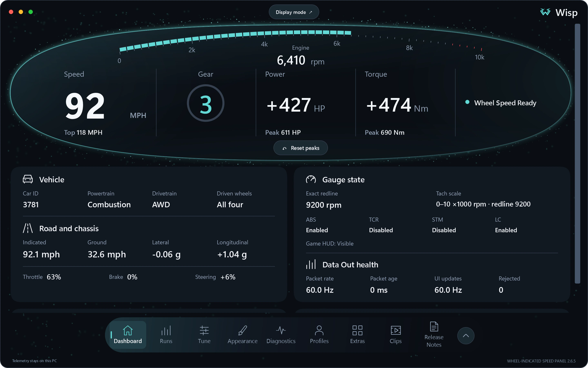Click the Indicated '92.1 mph' value
The image size is (588, 368).
tap(41, 255)
